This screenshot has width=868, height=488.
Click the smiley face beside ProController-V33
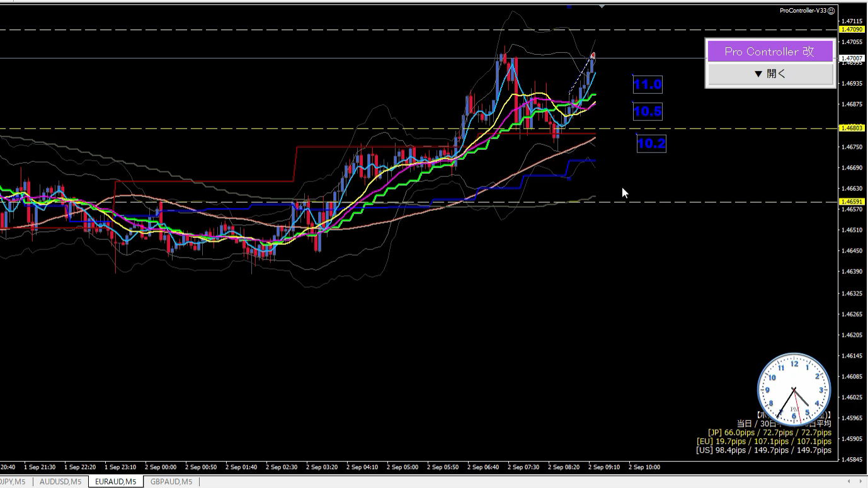click(831, 10)
